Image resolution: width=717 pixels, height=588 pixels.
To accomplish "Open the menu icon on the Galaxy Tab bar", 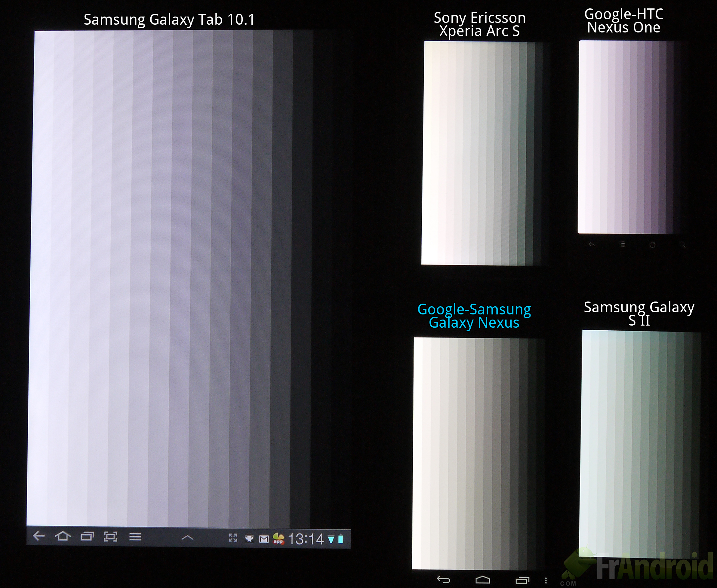I will (x=135, y=537).
